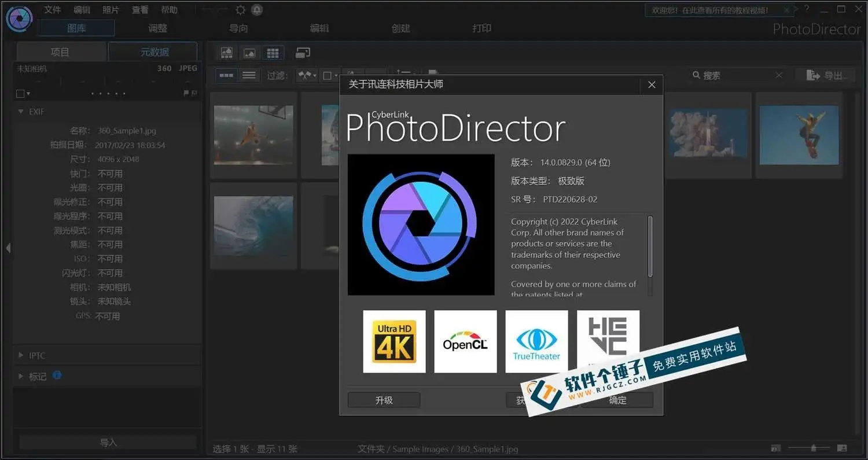
Task: Expand the IPTC section
Action: coord(21,355)
